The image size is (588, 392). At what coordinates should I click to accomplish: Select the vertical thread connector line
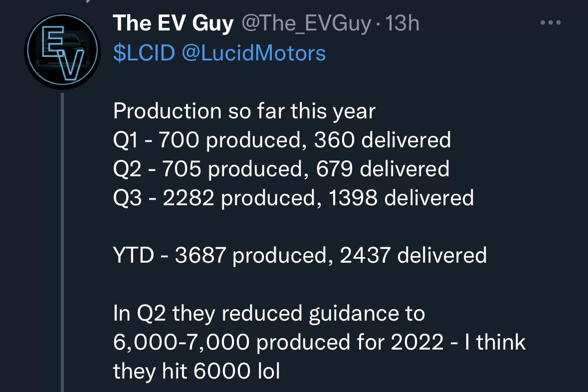pos(62,242)
